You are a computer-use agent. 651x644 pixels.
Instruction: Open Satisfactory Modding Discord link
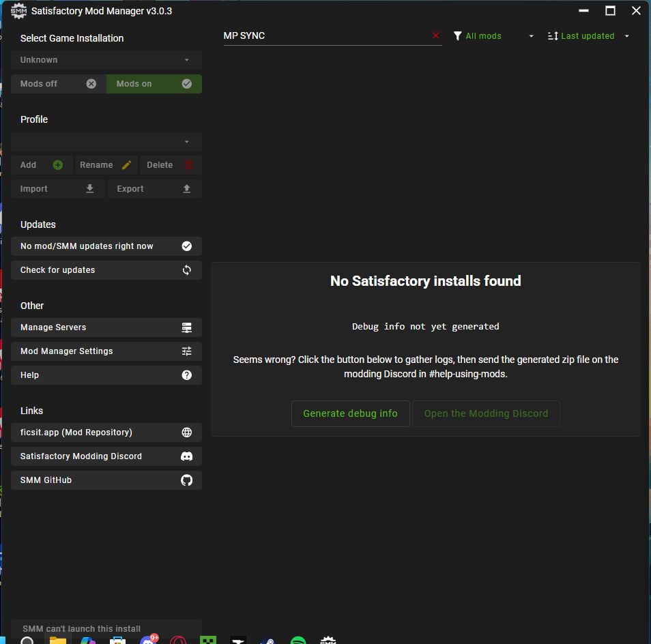click(106, 456)
